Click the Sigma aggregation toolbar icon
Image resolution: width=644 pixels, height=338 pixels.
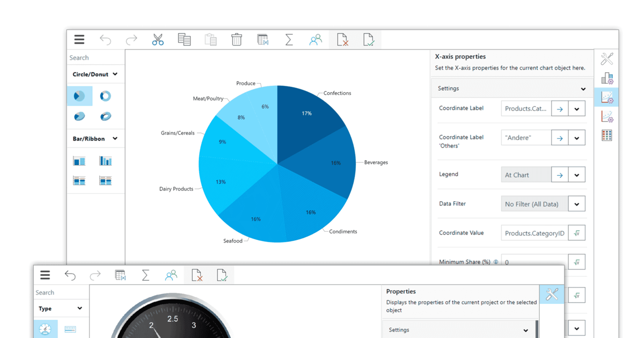(x=289, y=39)
